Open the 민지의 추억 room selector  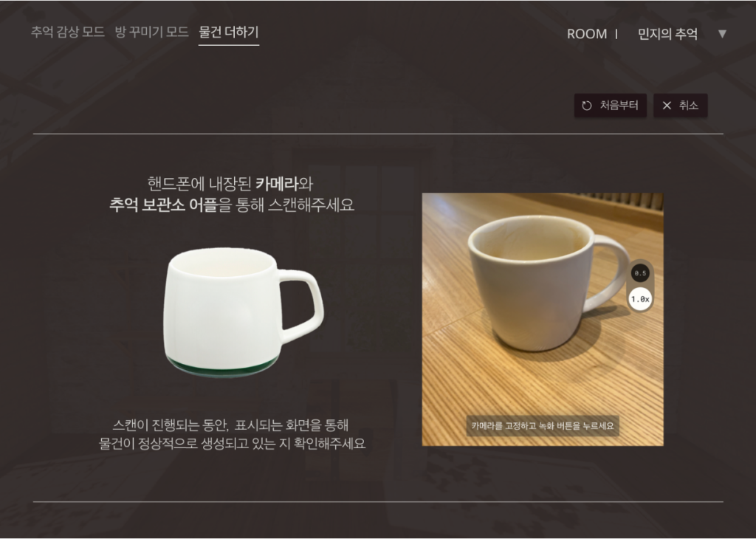667,34
